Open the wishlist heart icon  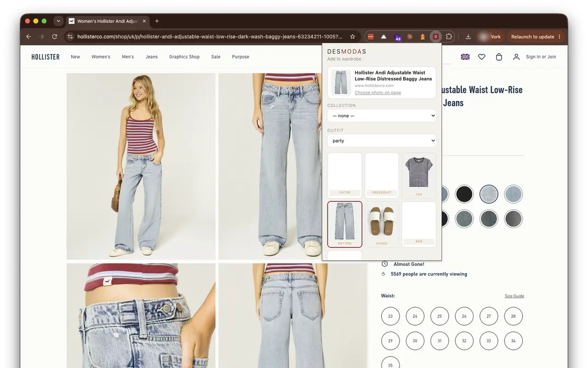(x=481, y=57)
